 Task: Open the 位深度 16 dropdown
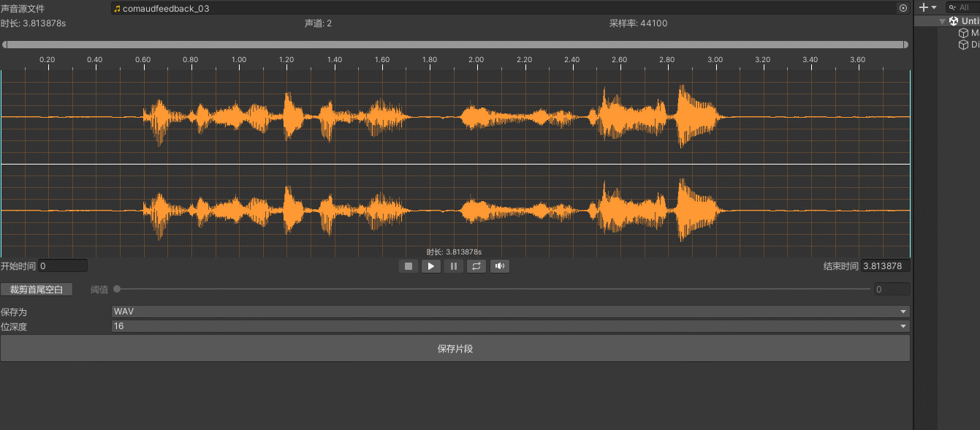510,326
